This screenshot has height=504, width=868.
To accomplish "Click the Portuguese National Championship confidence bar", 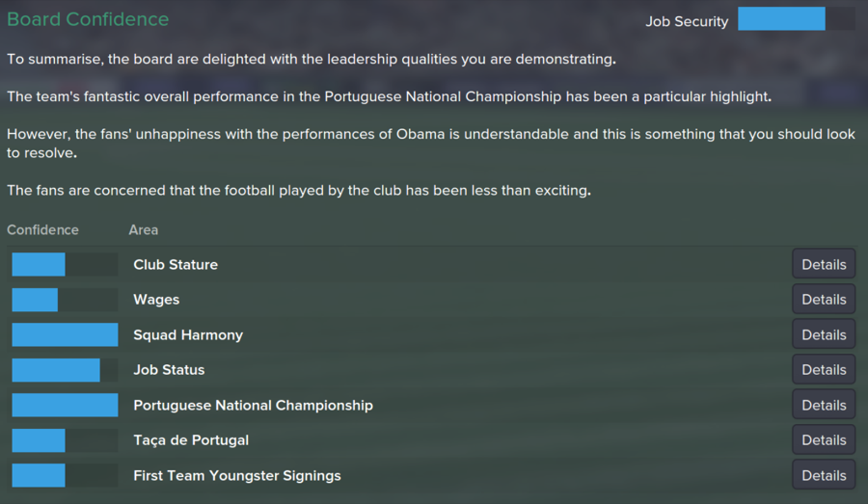I will pos(65,405).
